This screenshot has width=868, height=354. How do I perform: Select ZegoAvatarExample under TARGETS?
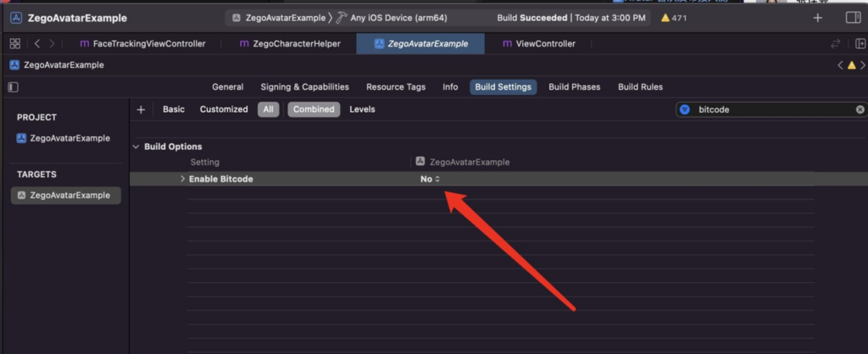[66, 196]
